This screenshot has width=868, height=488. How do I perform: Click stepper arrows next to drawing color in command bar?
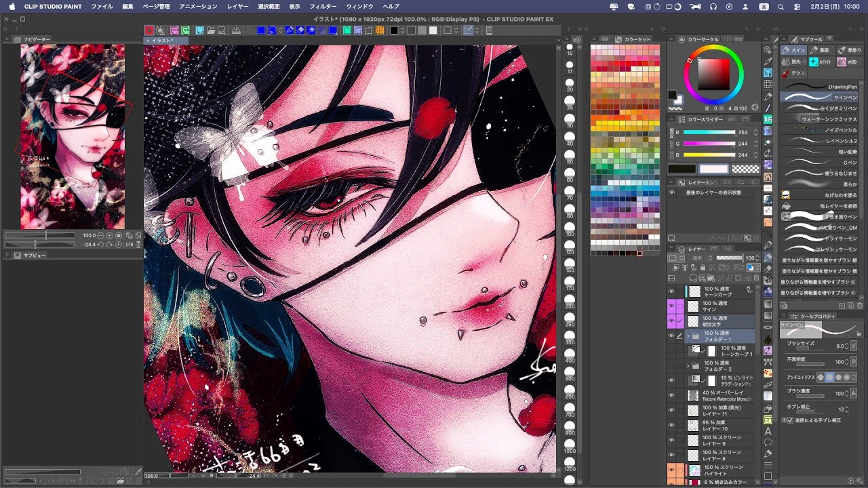[403, 30]
